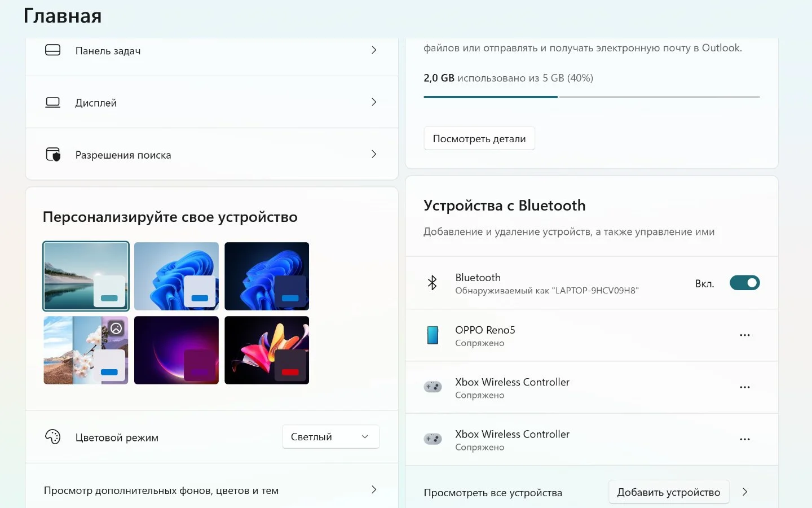The image size is (812, 508).
Task: Click Просмотреть все устройства link
Action: coord(493,493)
